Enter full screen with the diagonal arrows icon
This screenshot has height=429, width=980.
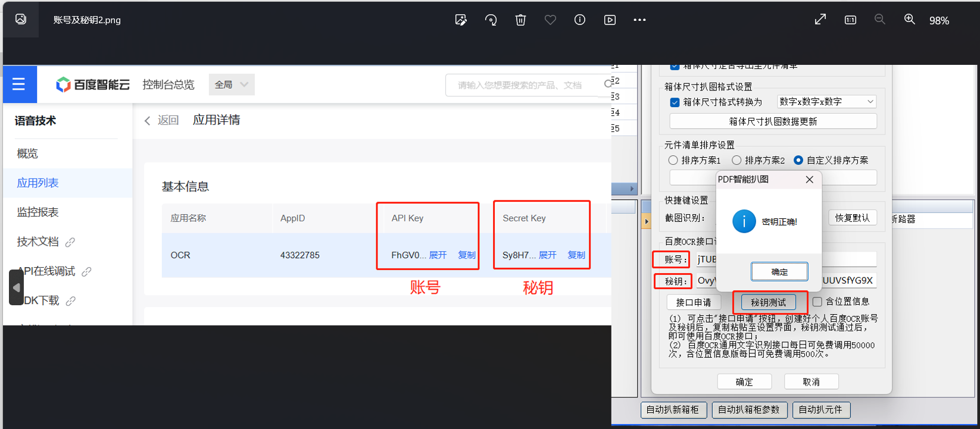(820, 19)
